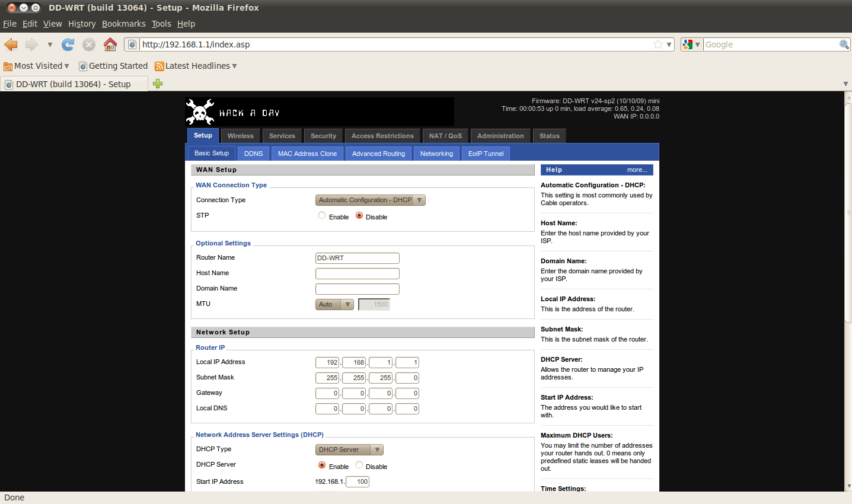The width and height of the screenshot is (852, 504).
Task: Open the Getting Started bookmark
Action: tap(113, 66)
